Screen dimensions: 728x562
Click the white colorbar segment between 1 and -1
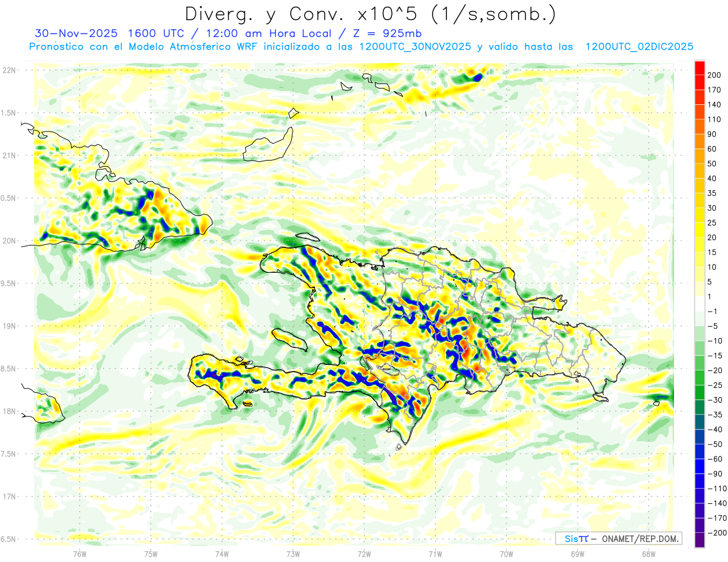point(700,304)
